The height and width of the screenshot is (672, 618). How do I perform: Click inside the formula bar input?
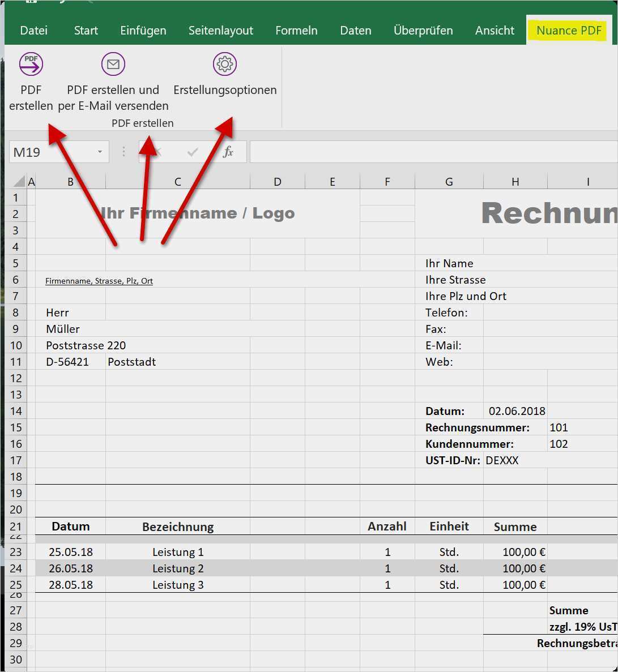click(431, 152)
